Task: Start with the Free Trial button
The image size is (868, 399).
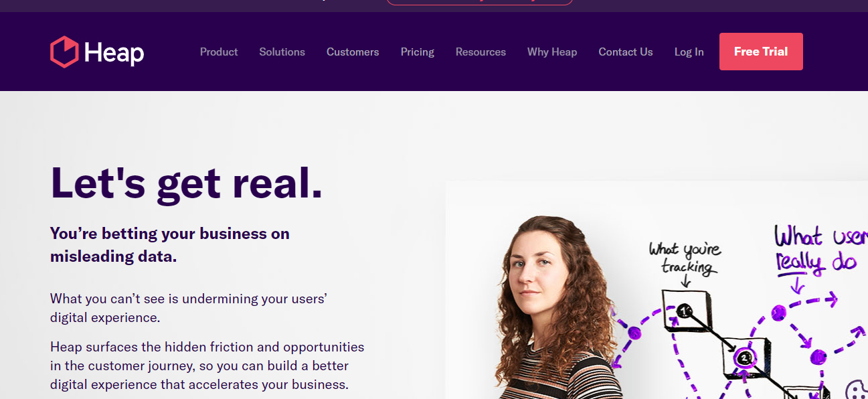Action: [x=761, y=52]
